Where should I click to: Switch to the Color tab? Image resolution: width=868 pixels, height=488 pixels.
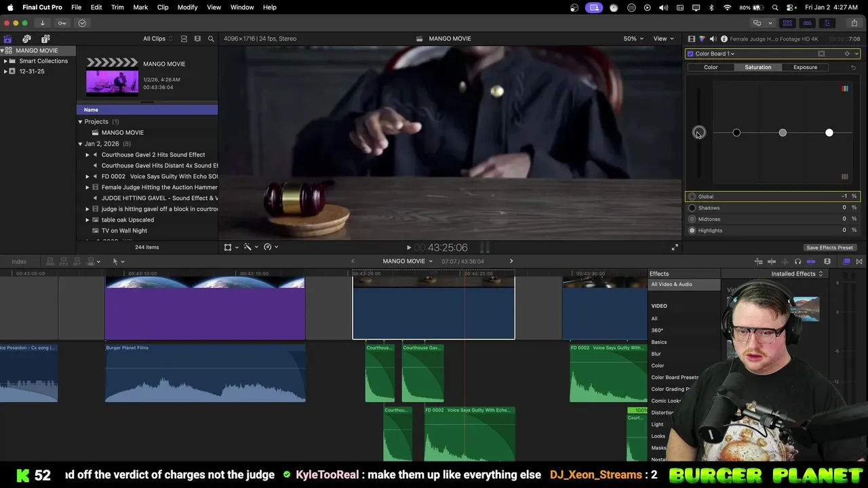(x=711, y=67)
